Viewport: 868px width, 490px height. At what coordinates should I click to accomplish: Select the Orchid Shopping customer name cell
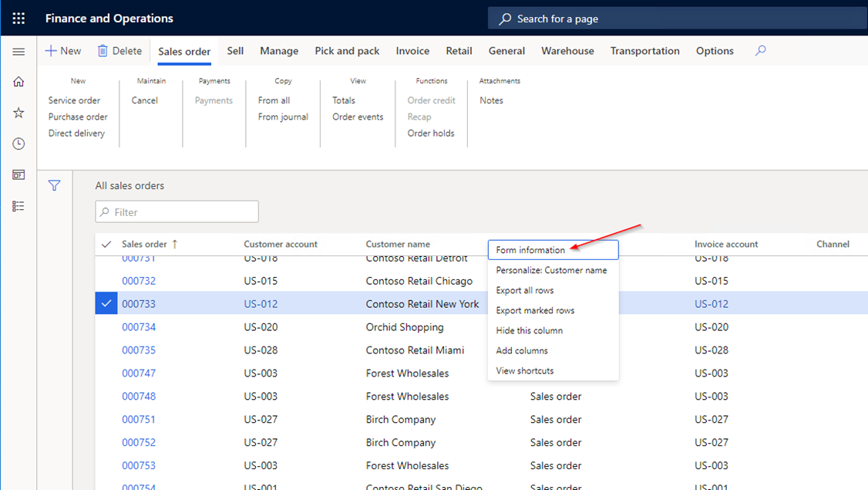(405, 327)
